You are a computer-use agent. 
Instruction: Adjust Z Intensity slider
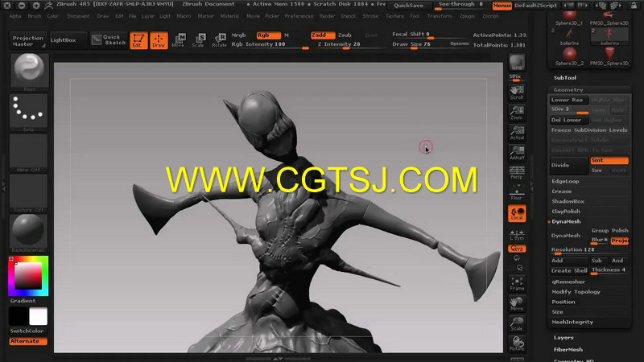pos(352,45)
